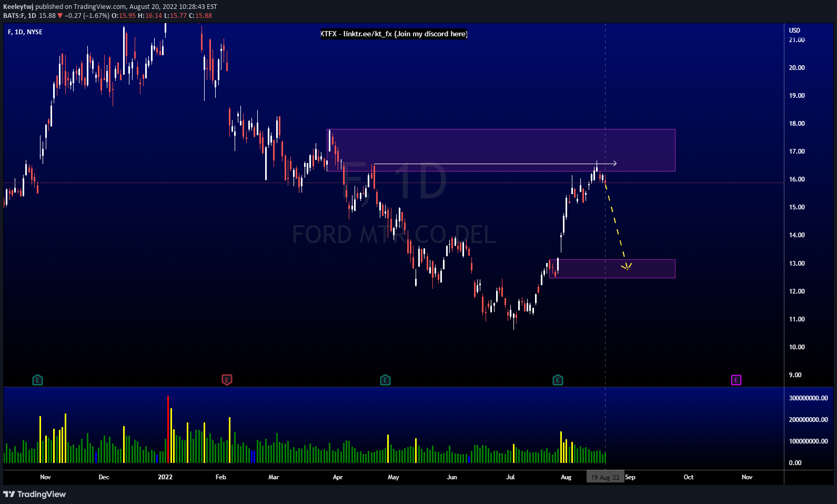Click the Apr label on the time axis
This screenshot has width=837, height=504.
338,477
